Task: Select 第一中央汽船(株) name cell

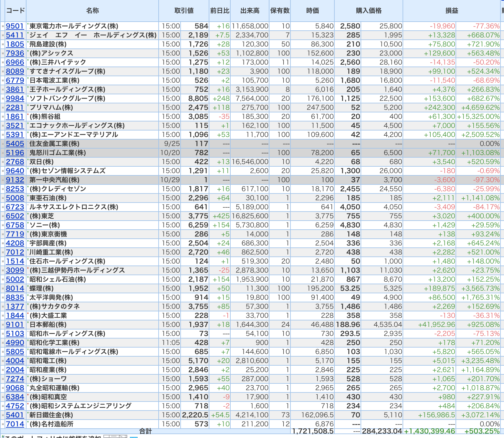Action: coord(92,180)
